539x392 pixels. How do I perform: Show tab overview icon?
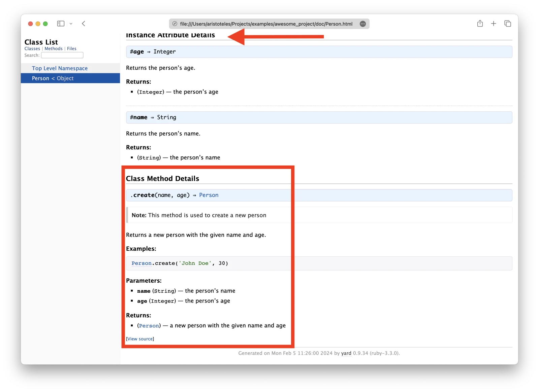coord(508,24)
